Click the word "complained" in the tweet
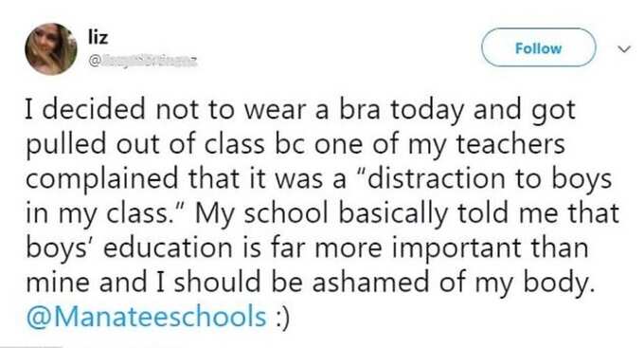644x348 pixels. 102,180
